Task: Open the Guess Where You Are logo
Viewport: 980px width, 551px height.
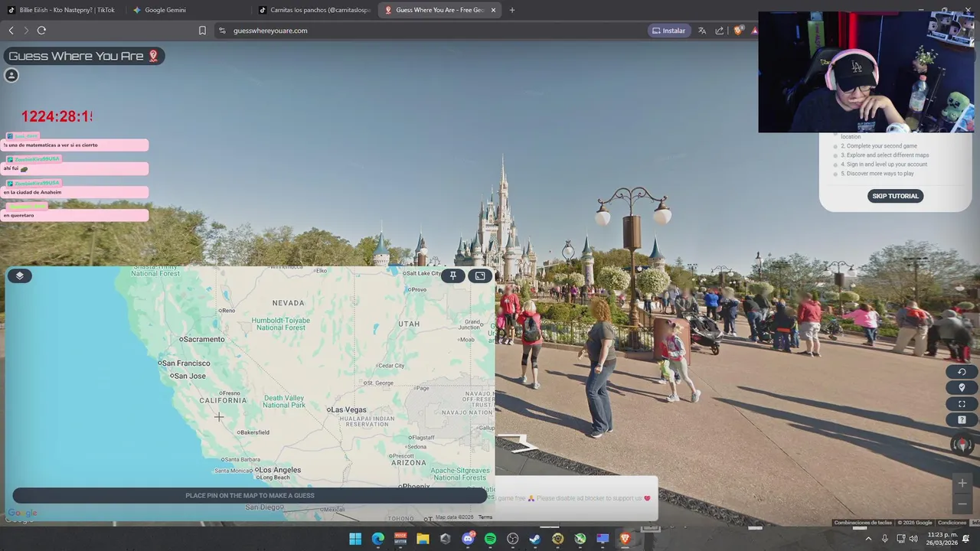Action: click(83, 56)
